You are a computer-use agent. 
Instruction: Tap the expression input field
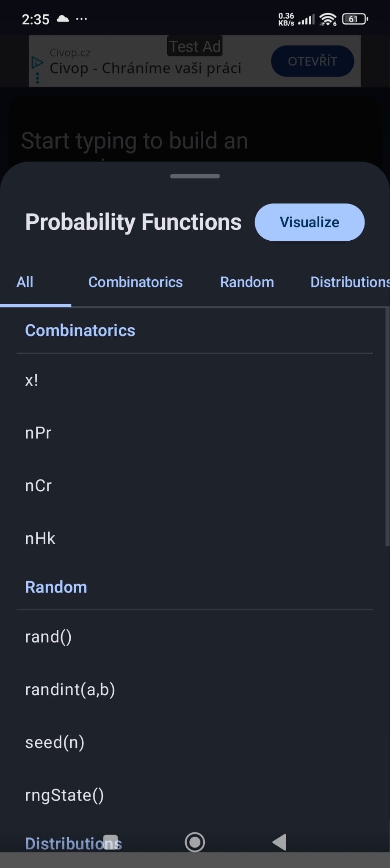point(135,141)
